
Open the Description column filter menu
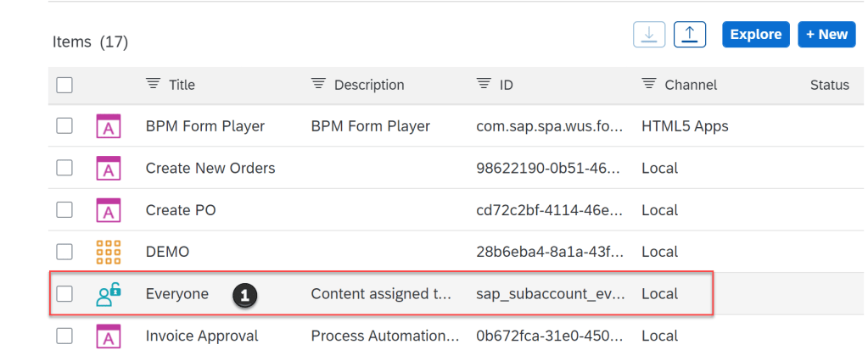(x=319, y=84)
